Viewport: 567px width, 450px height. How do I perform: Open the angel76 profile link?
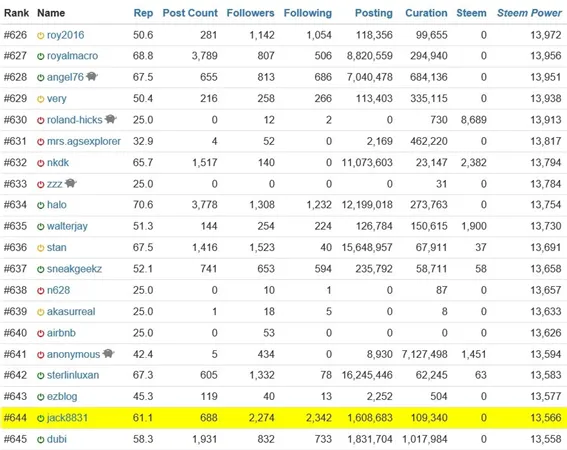click(65, 77)
